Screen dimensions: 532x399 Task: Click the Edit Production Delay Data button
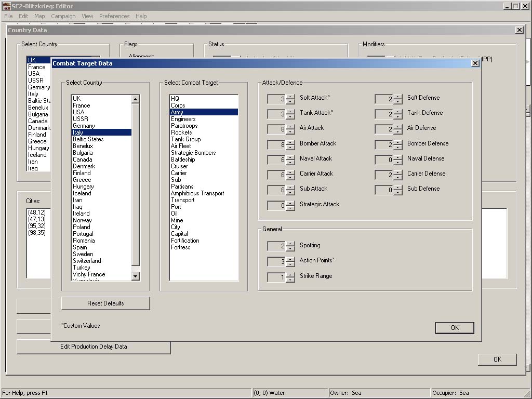pyautogui.click(x=94, y=347)
